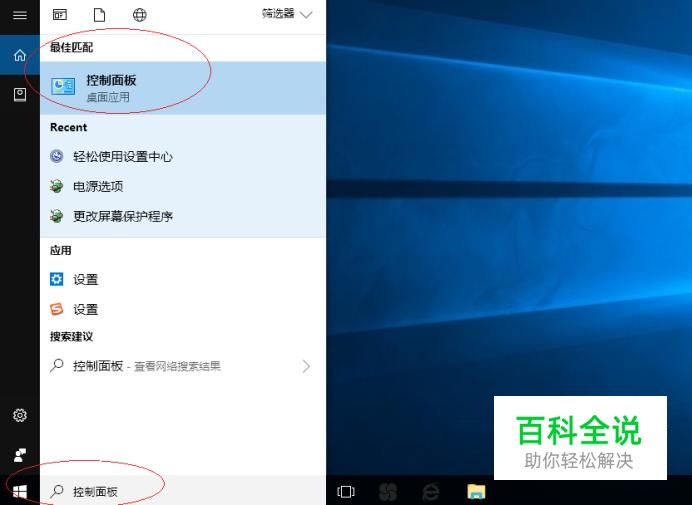The height and width of the screenshot is (505, 692).
Task: Open Task View on the taskbar
Action: click(x=346, y=491)
